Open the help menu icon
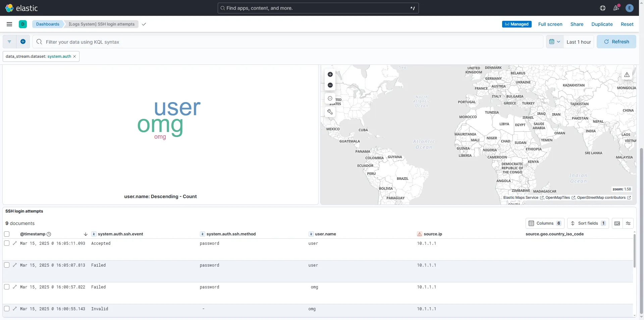Image resolution: width=644 pixels, height=320 pixels. click(603, 8)
